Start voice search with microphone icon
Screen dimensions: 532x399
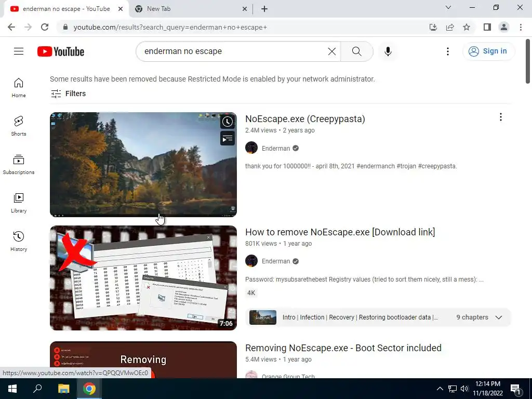[388, 51]
